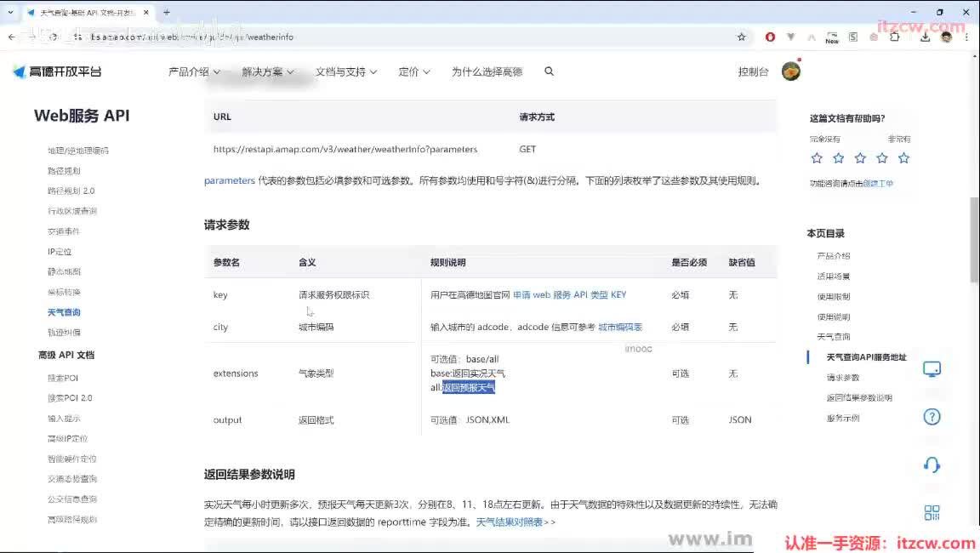The height and width of the screenshot is (553, 980).
Task: Click the 申请 web 服务 API 类型 KEY link
Action: coord(569,294)
